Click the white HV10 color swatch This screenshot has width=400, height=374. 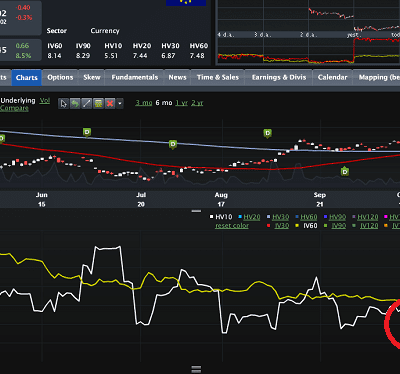pos(211,217)
